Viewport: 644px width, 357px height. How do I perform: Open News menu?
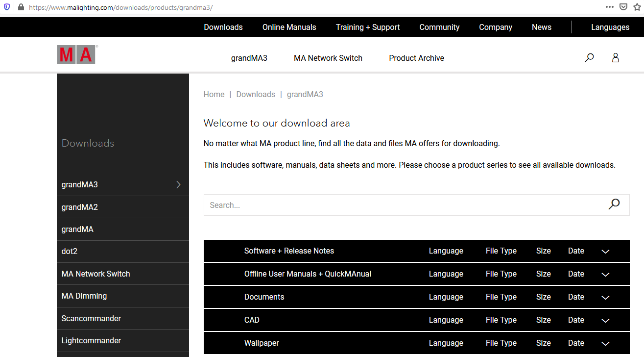click(542, 27)
